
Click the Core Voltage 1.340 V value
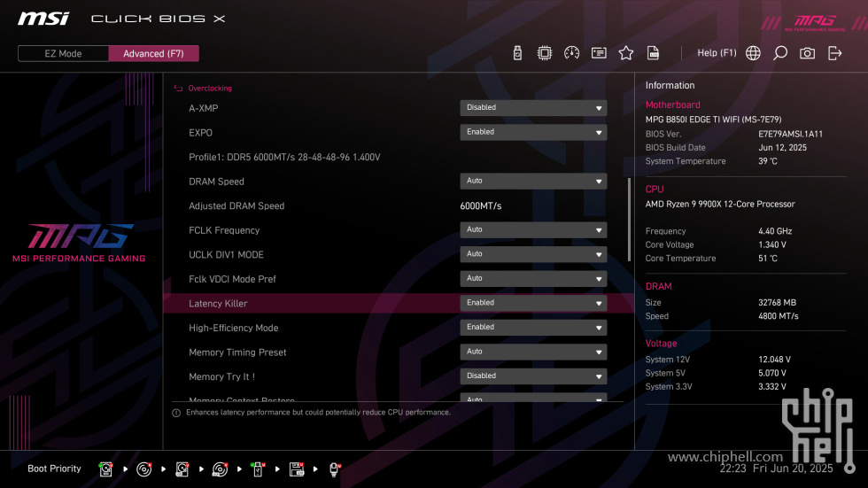[772, 244]
